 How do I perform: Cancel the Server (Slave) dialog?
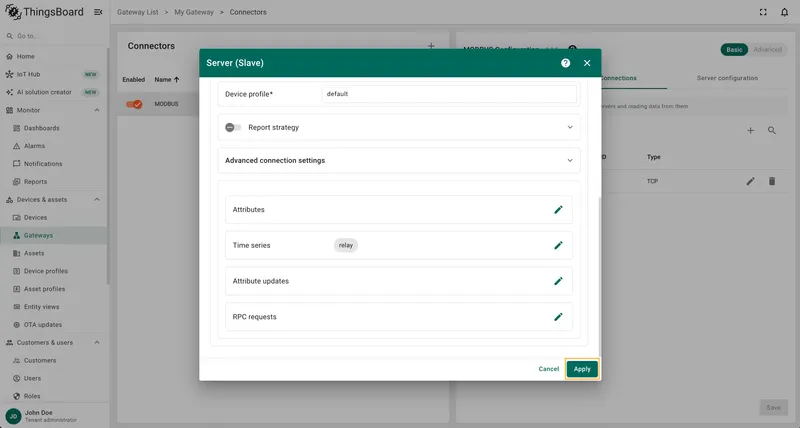tap(548, 369)
